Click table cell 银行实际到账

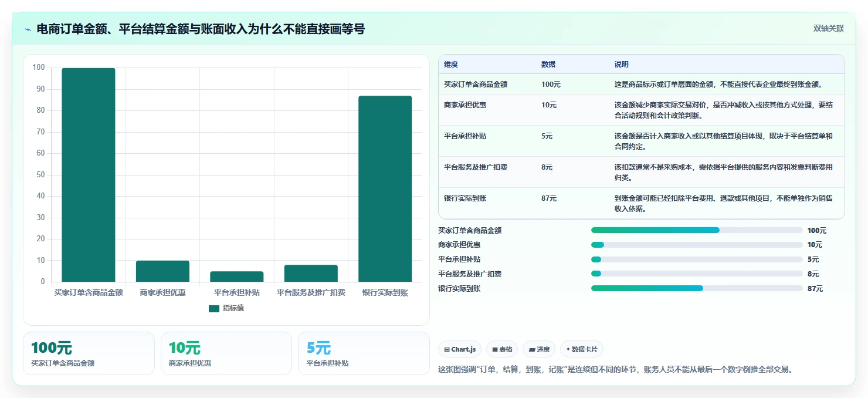tap(465, 198)
